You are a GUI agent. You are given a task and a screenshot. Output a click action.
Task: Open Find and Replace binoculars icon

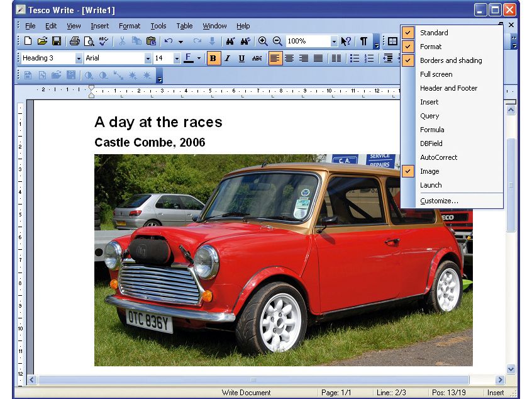(x=245, y=41)
